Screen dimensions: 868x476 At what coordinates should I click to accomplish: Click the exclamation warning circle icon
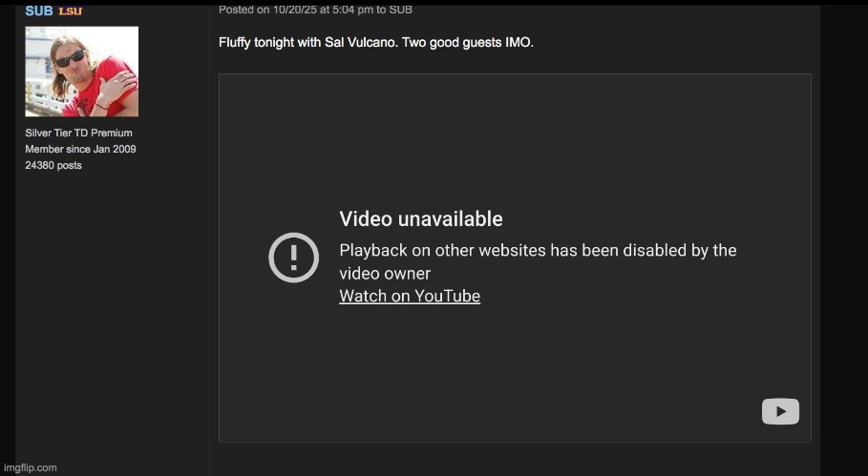293,258
